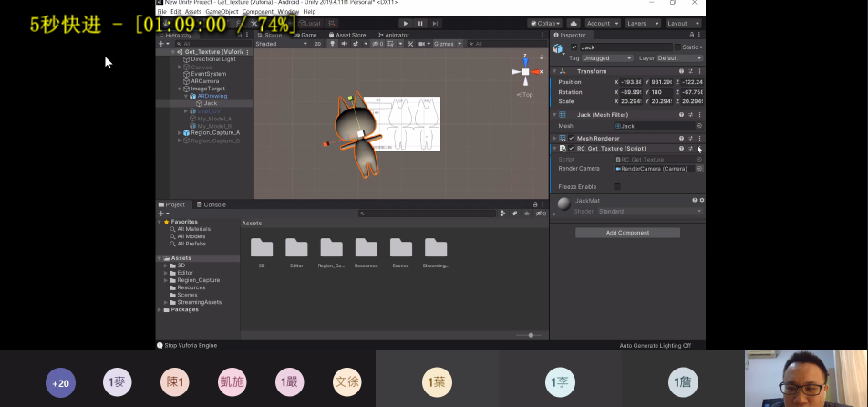868x407 pixels.
Task: Click the Pause button in toolbar
Action: [419, 23]
